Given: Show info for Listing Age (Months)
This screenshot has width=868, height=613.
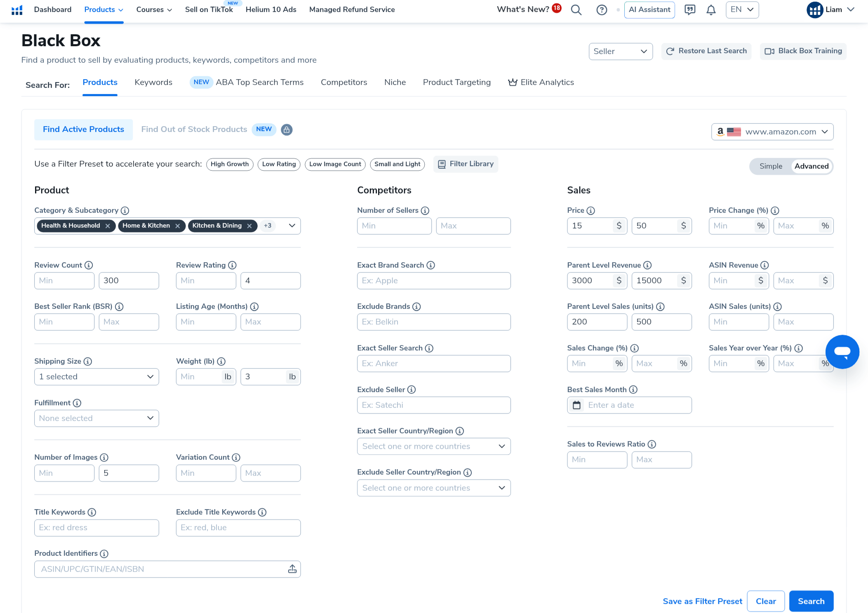Looking at the screenshot, I should tap(254, 307).
